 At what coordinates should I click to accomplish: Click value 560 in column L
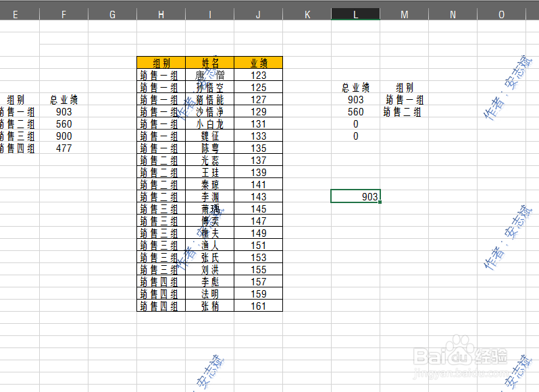pyautogui.click(x=355, y=112)
